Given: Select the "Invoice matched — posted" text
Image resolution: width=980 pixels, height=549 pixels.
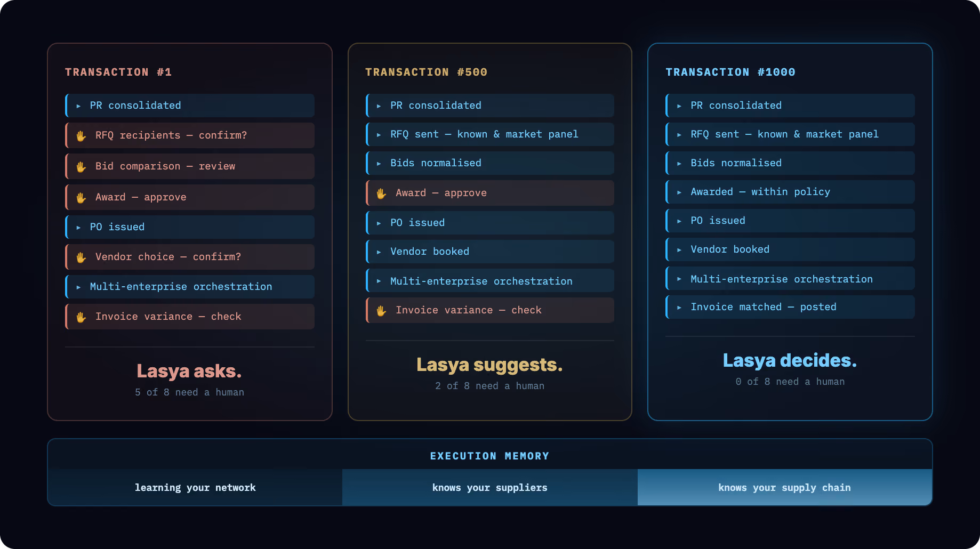Looking at the screenshot, I should (764, 307).
